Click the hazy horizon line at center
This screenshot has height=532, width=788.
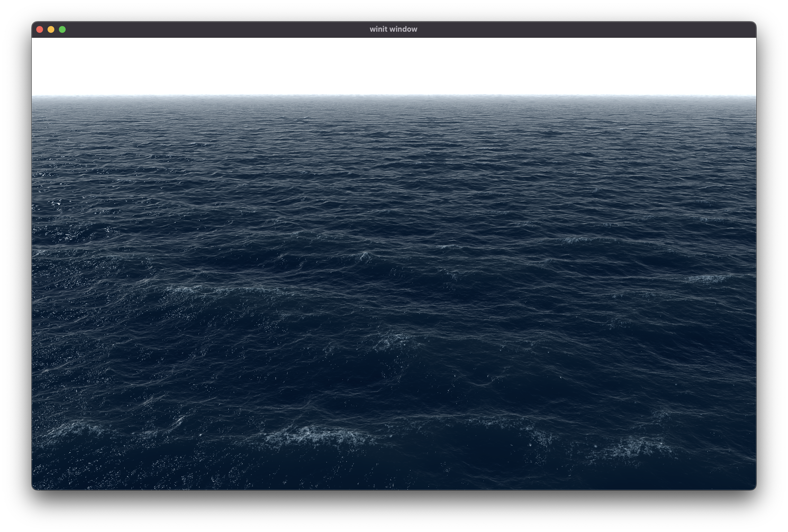point(393,96)
